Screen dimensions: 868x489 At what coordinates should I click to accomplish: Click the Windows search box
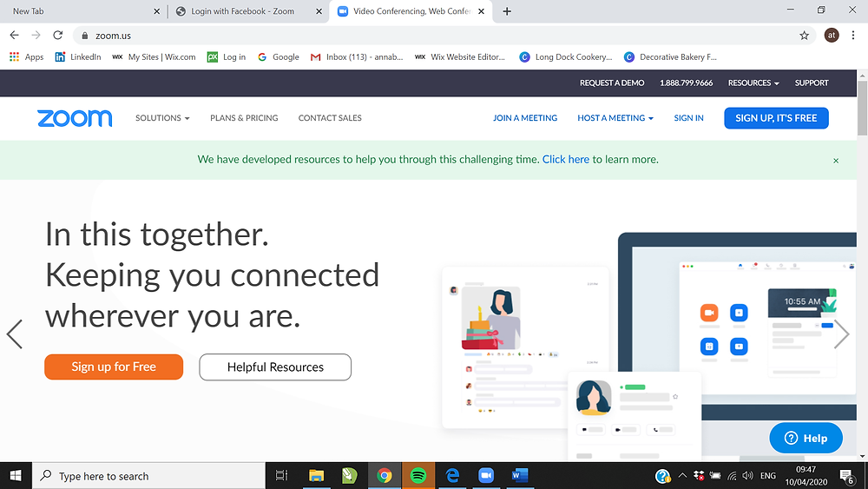pyautogui.click(x=148, y=476)
